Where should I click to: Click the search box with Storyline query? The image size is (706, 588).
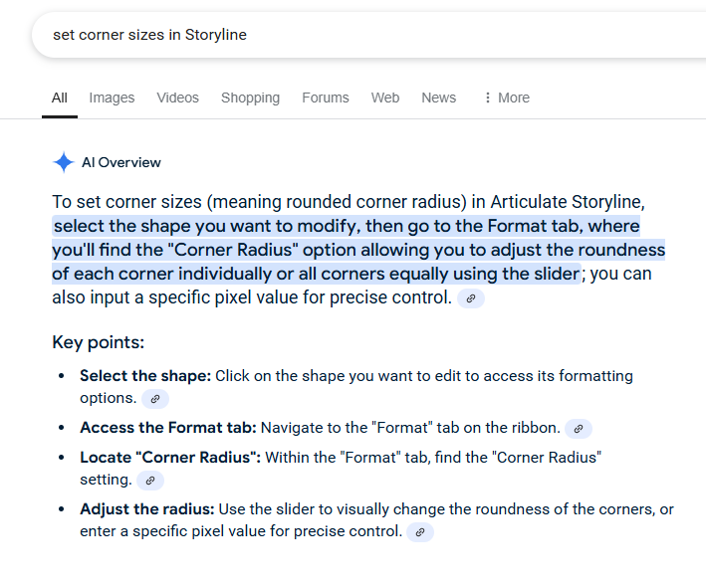point(299,35)
